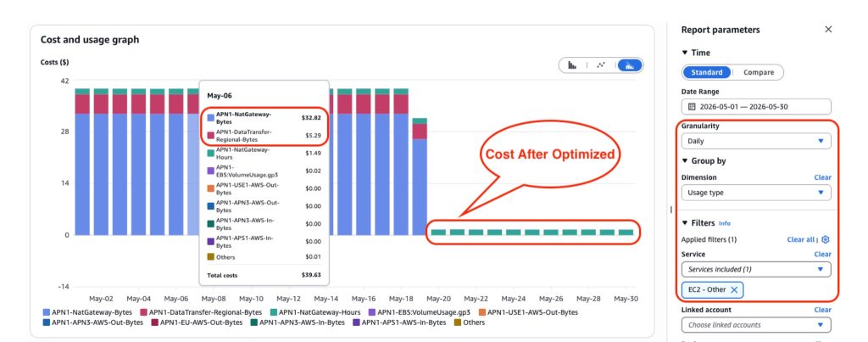Click the calendar icon in Date Range
This screenshot has height=342, width=868.
(x=692, y=106)
